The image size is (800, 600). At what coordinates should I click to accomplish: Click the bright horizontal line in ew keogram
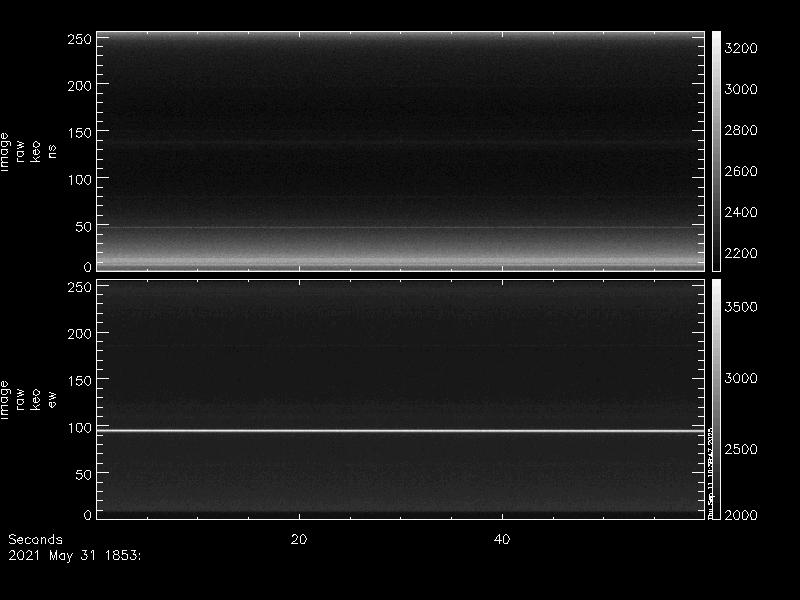[400, 431]
